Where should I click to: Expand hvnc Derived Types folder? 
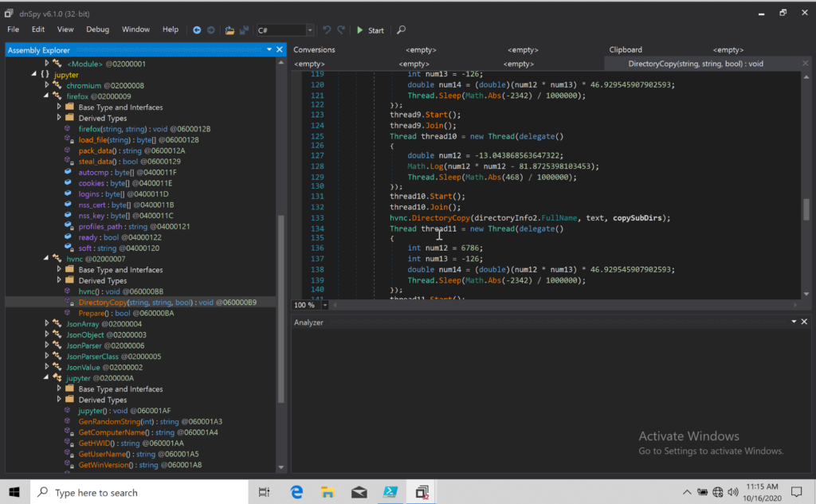pos(59,280)
